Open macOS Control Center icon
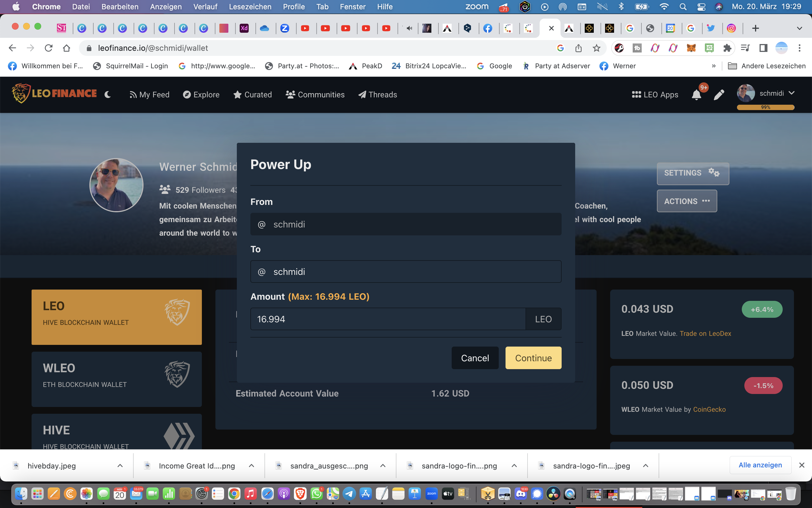Screen dimensions: 812x508 (x=701, y=7)
